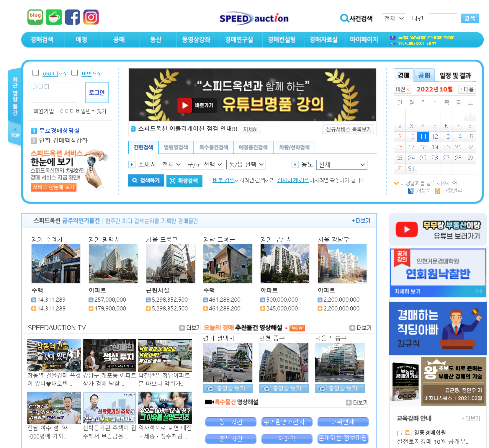Select date 11 on the October calendar
Viewport: 489px width, 448px height.
coord(423,136)
